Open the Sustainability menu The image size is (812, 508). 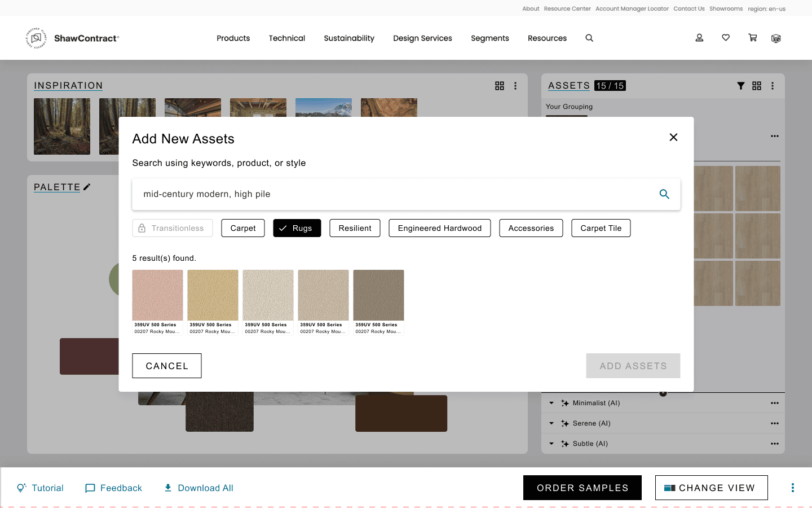[349, 38]
